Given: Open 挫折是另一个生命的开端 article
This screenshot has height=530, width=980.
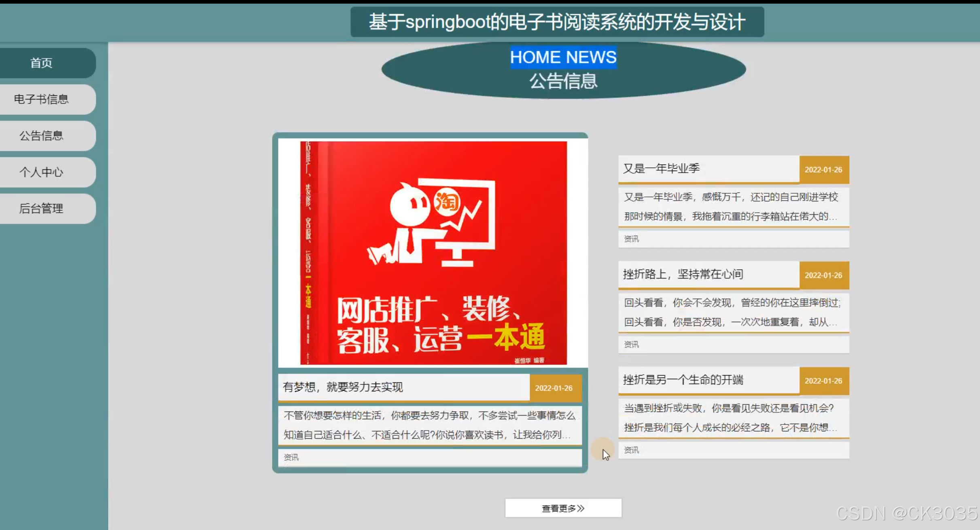Looking at the screenshot, I should pyautogui.click(x=683, y=380).
